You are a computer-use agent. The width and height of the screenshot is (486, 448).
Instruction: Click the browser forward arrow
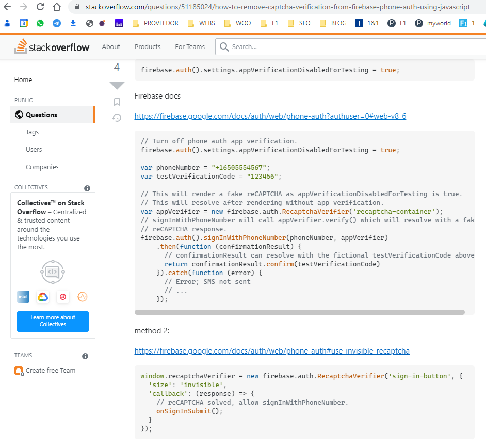tap(24, 7)
